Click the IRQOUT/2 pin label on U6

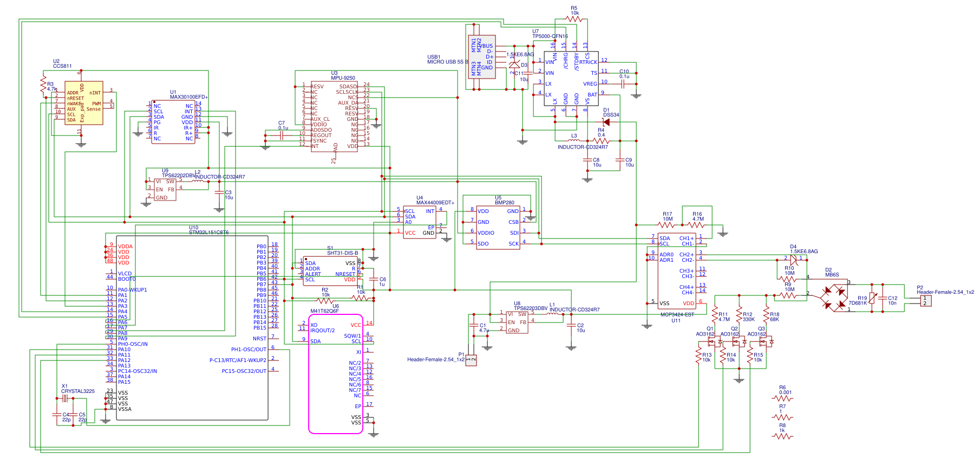coord(322,330)
